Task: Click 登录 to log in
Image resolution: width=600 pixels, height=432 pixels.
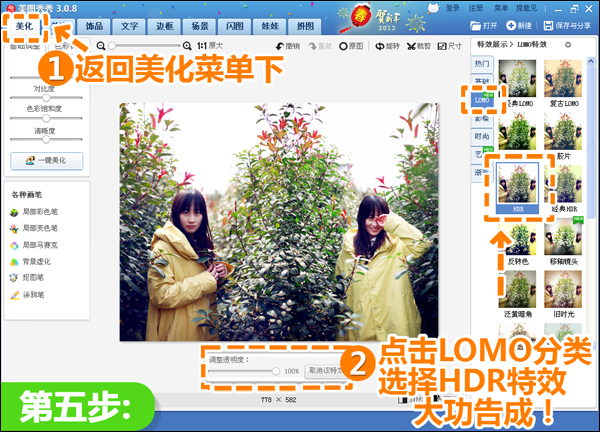Action: (x=452, y=8)
